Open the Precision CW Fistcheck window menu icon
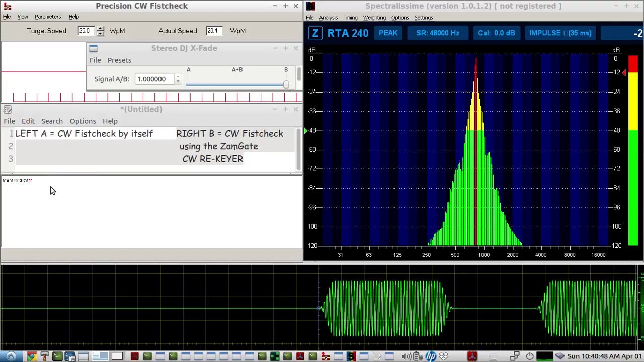This screenshot has height=362, width=644. coord(7,6)
